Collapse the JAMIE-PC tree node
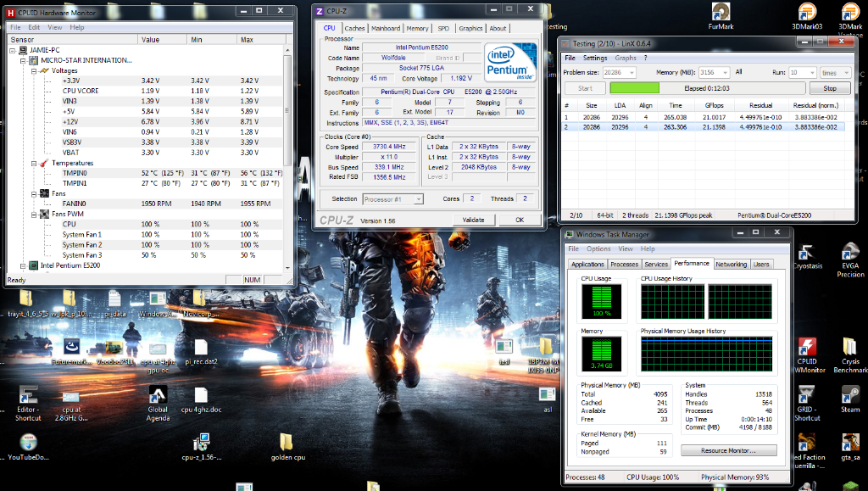 (13, 50)
